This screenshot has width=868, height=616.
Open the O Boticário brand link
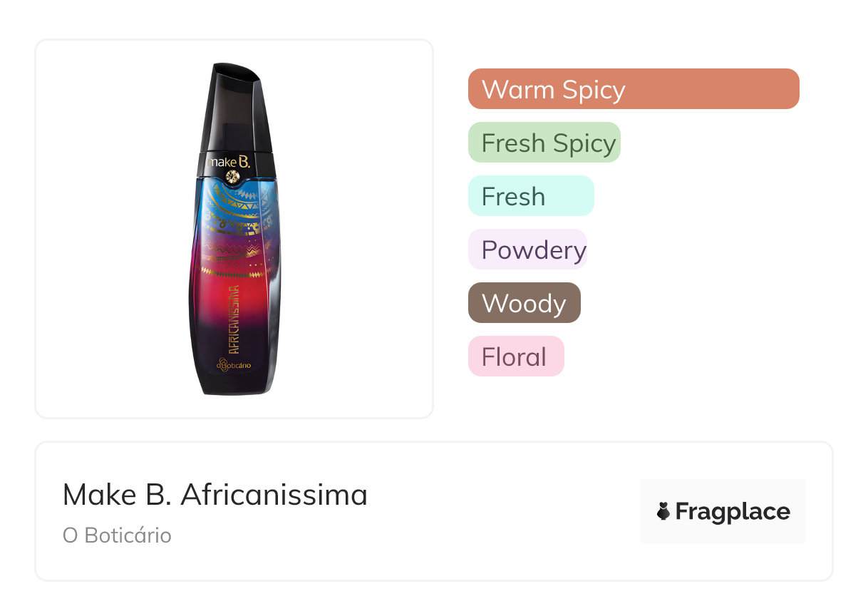coord(117,535)
